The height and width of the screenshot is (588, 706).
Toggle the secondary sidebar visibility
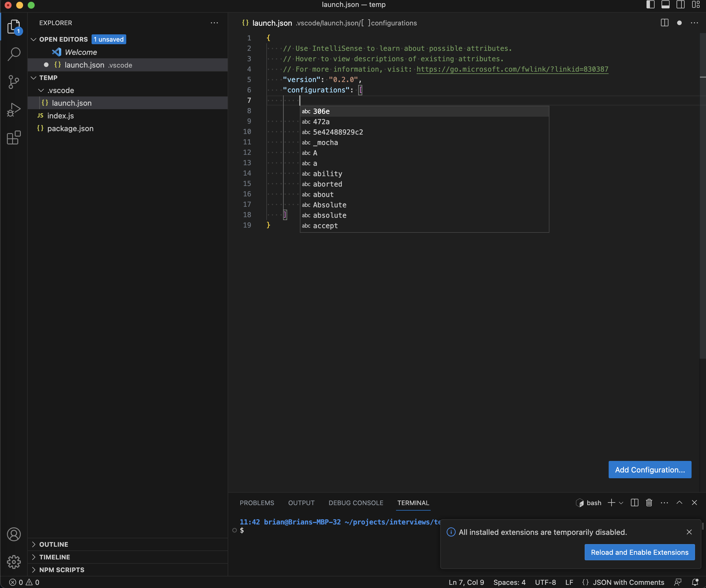point(680,5)
